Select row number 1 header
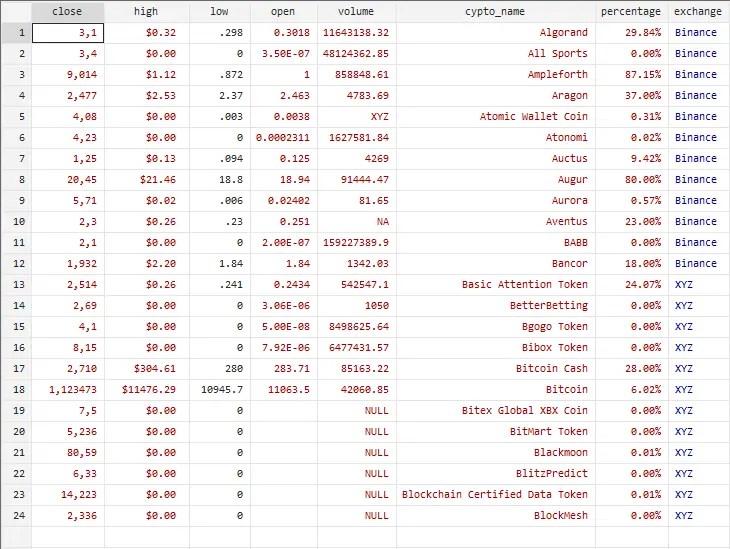 [x=16, y=33]
